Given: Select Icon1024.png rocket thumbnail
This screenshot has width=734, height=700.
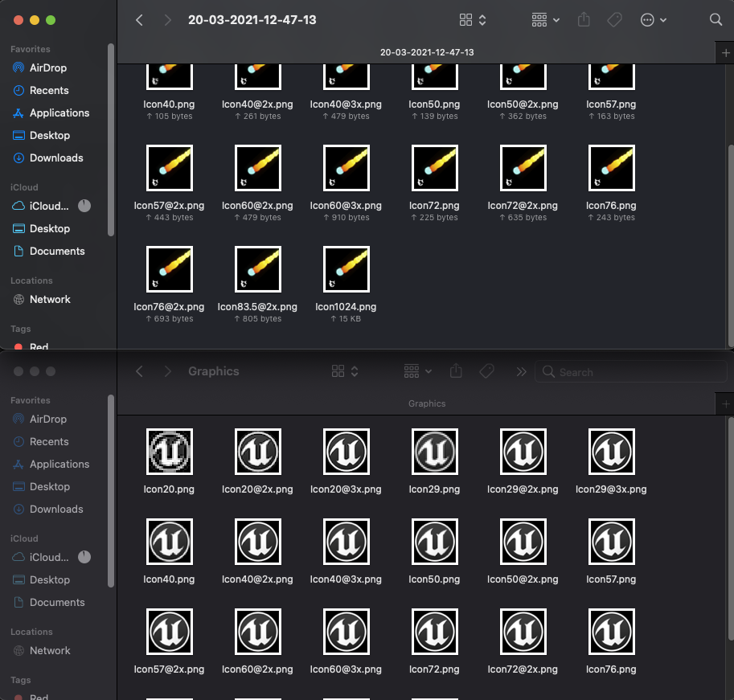Looking at the screenshot, I should click(346, 269).
